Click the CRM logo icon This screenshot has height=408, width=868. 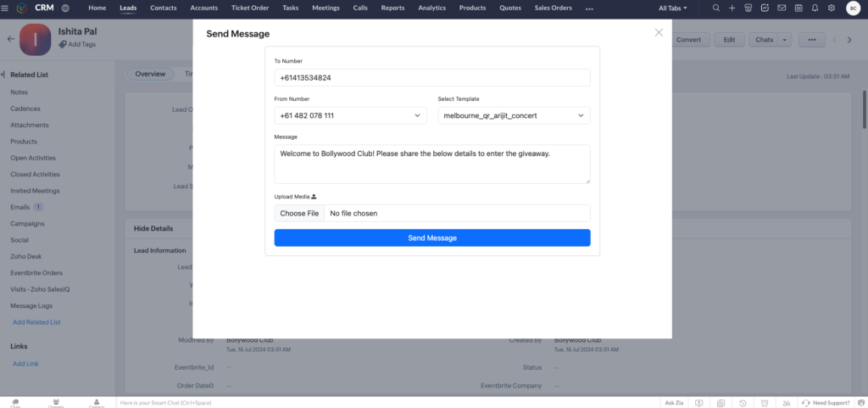tap(21, 8)
